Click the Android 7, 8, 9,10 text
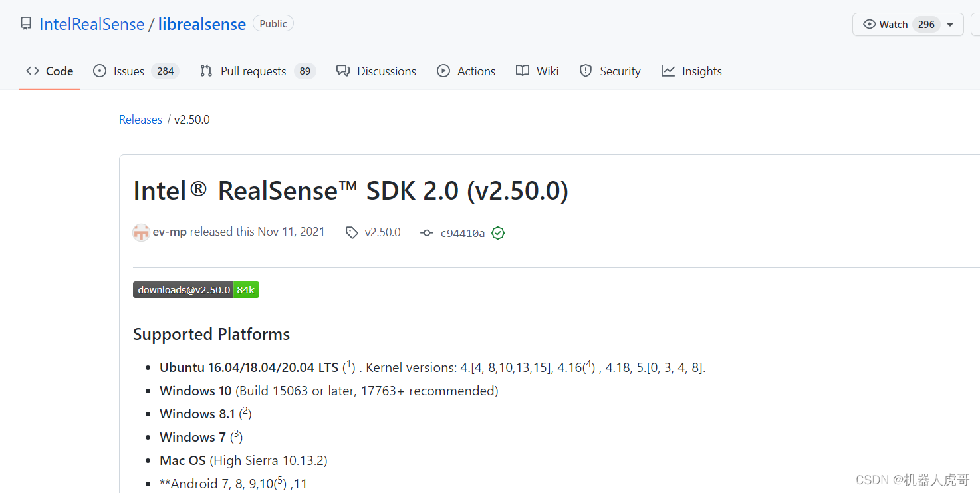 [x=217, y=484]
